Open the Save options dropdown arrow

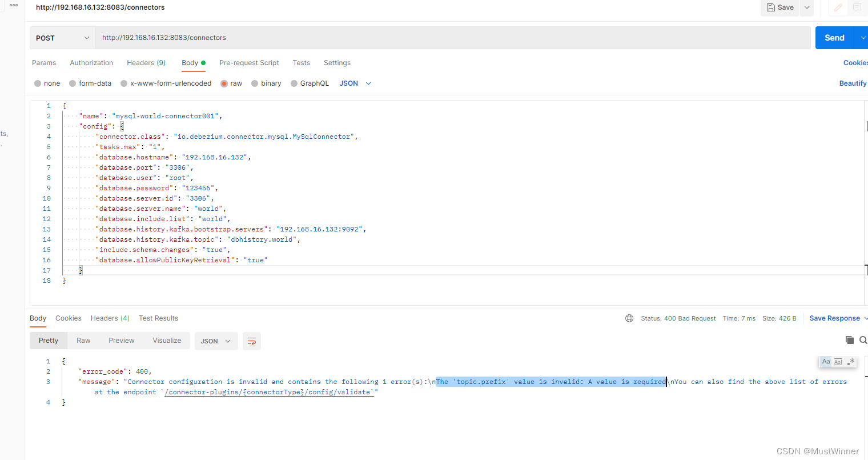[x=807, y=7]
